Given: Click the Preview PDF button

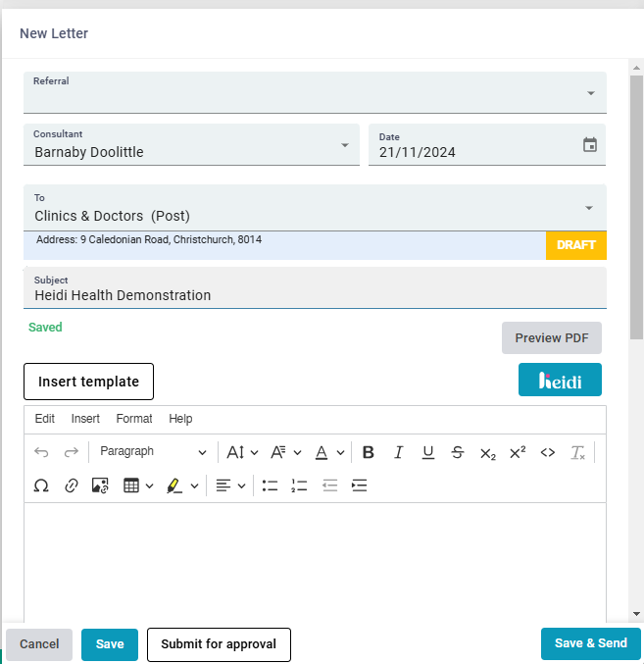Looking at the screenshot, I should (552, 338).
